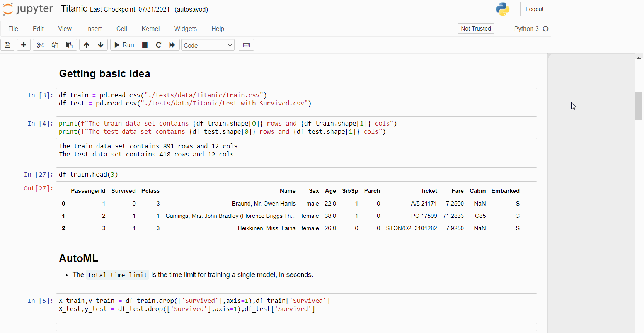Paste cells below icon
This screenshot has width=644, height=333.
pyautogui.click(x=70, y=45)
